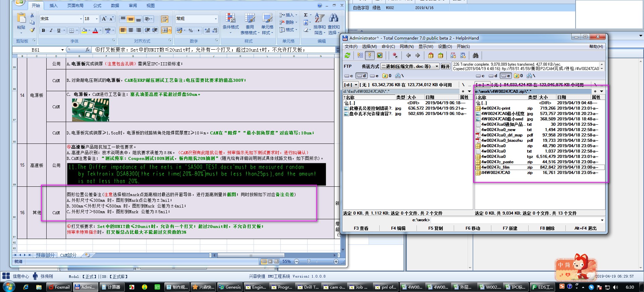
Task: Click the Back arrow in Total Commander toolbar
Action: 408,55
